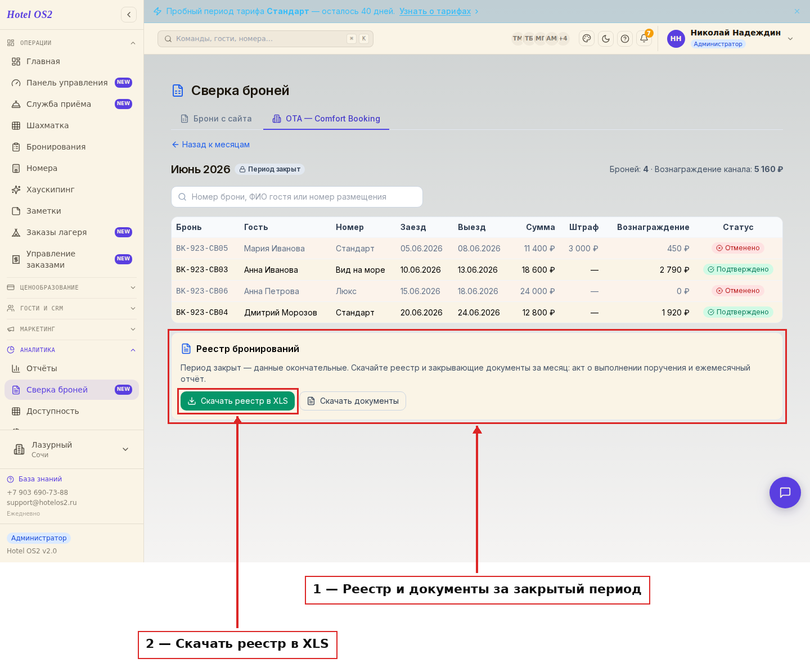Open the Лазурный Сочи hotel switcher
This screenshot has height=672, width=810.
coord(71,449)
